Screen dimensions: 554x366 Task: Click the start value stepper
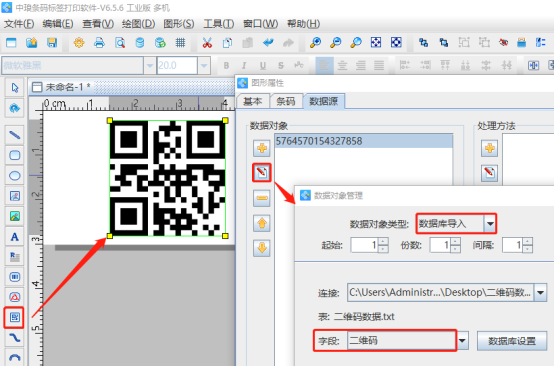coord(383,245)
